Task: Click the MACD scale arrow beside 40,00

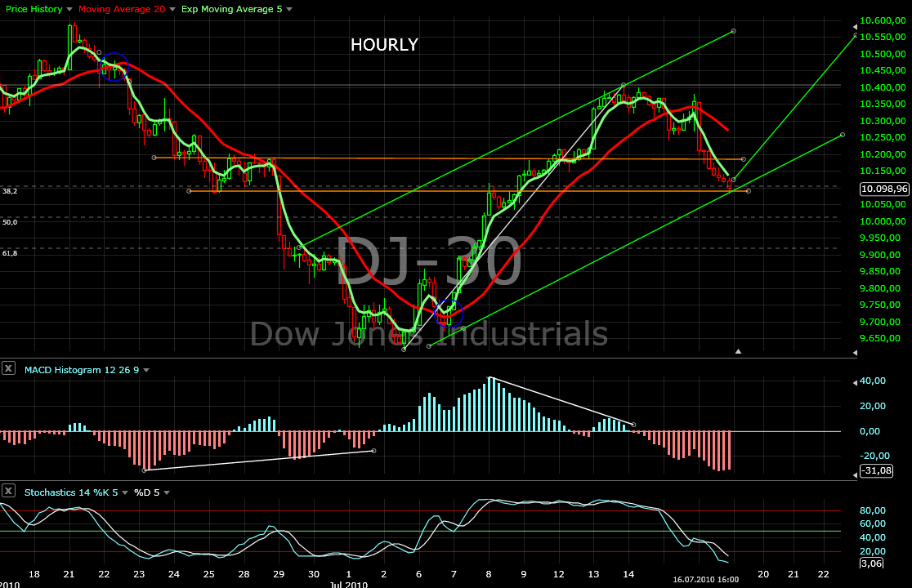Action: coord(855,383)
